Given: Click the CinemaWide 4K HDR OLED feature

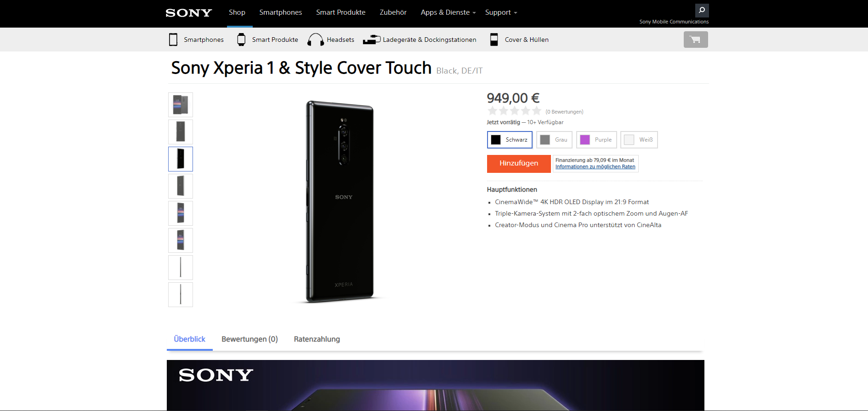Looking at the screenshot, I should pos(572,202).
